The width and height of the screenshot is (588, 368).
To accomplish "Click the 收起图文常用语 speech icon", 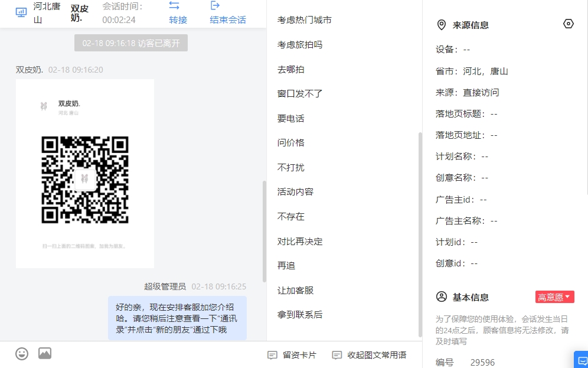I will pyautogui.click(x=337, y=355).
